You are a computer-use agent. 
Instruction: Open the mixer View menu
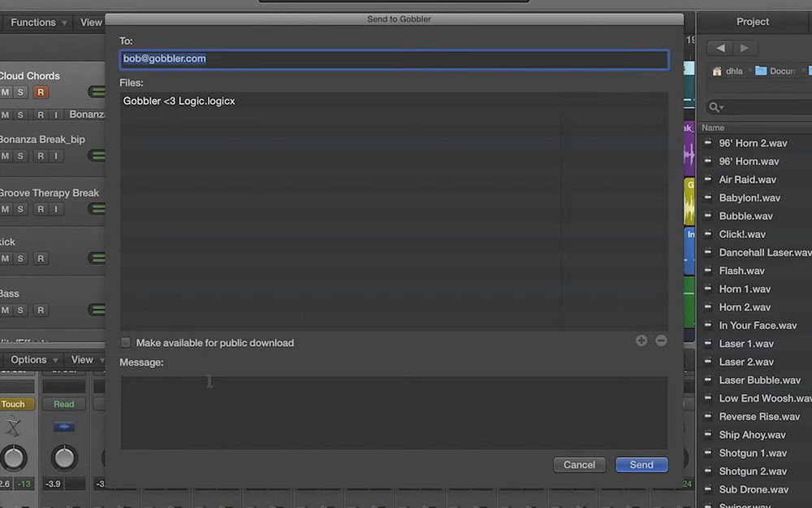87,360
